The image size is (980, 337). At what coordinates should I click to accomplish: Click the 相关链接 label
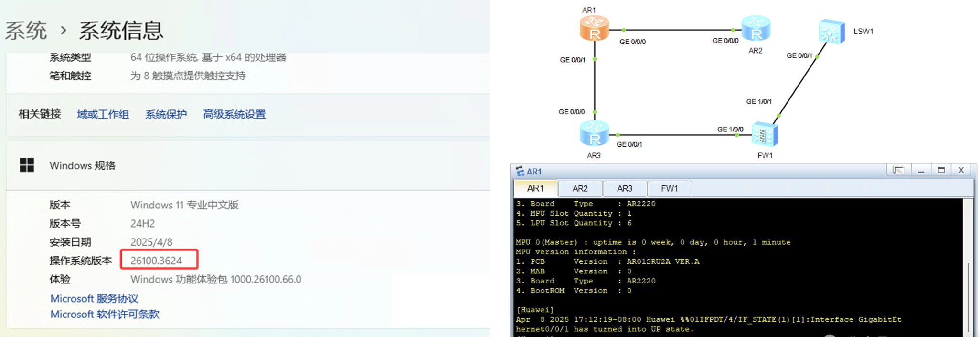point(40,114)
